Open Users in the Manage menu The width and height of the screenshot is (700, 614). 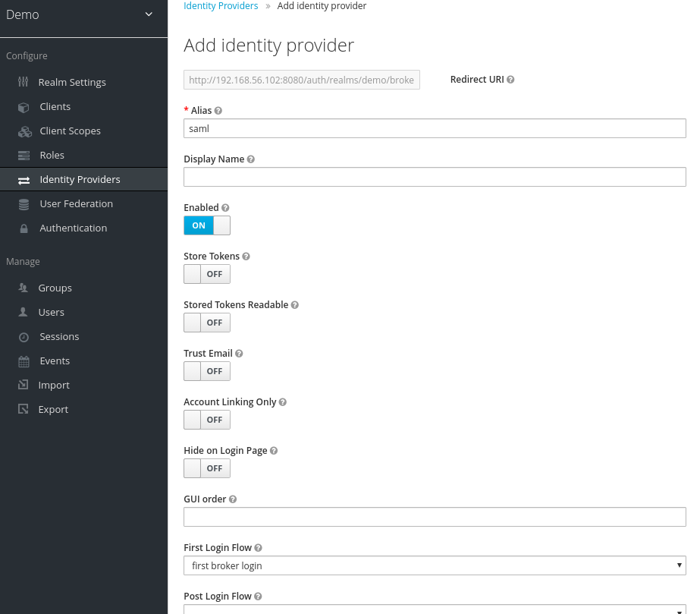(x=52, y=312)
